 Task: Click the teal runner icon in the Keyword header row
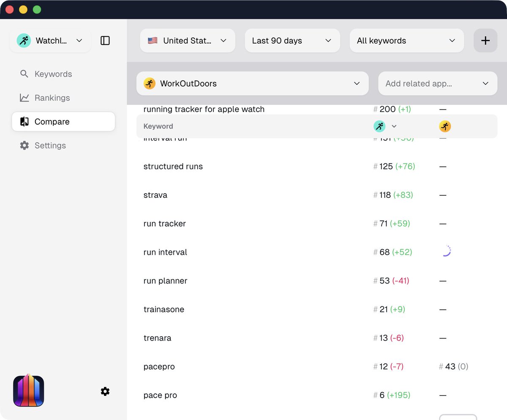point(379,126)
